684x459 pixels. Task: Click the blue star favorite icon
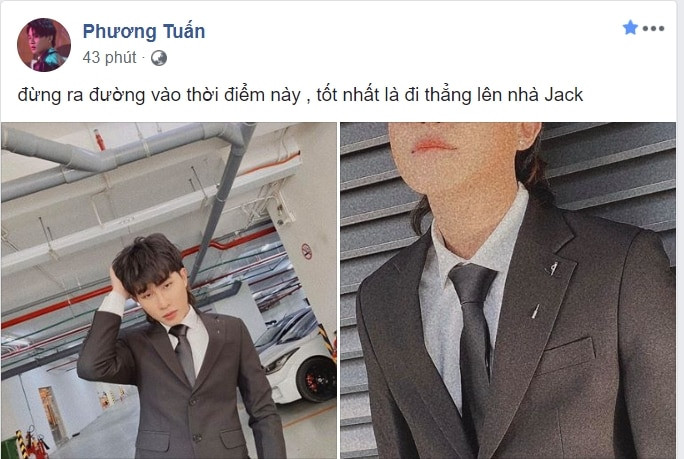pyautogui.click(x=630, y=27)
